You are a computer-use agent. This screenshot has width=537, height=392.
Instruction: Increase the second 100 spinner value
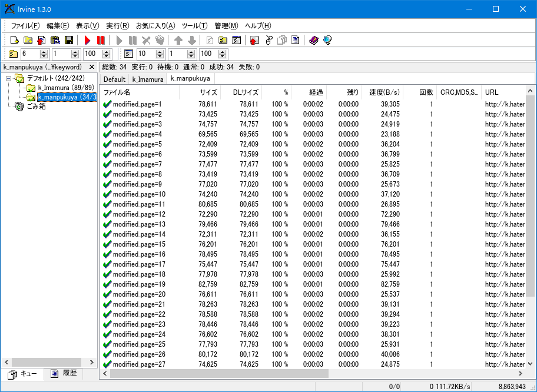click(222, 52)
